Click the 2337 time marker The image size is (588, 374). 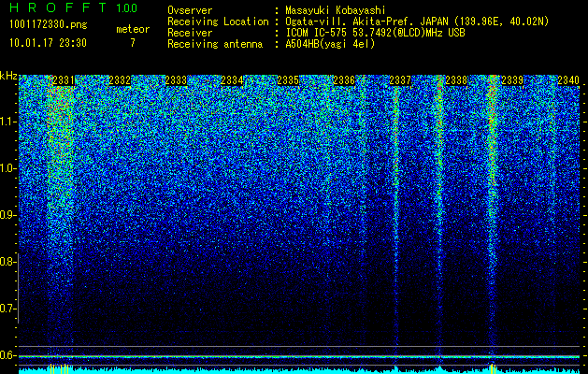(x=400, y=80)
